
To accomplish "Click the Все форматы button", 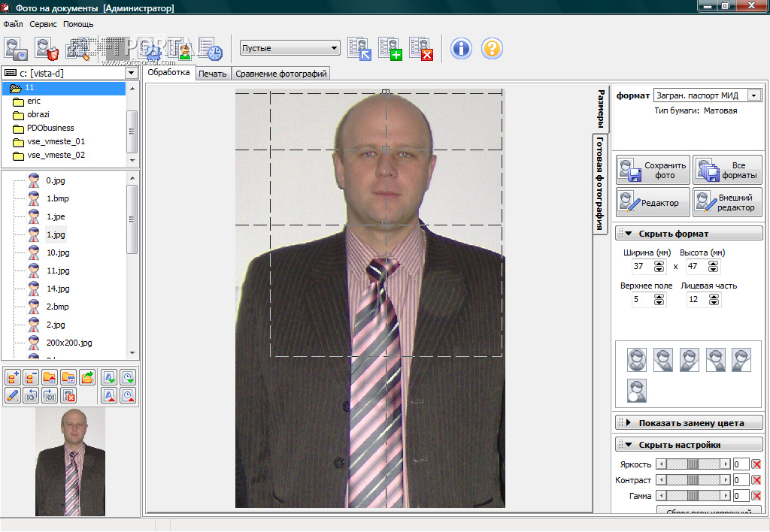I will [x=727, y=170].
